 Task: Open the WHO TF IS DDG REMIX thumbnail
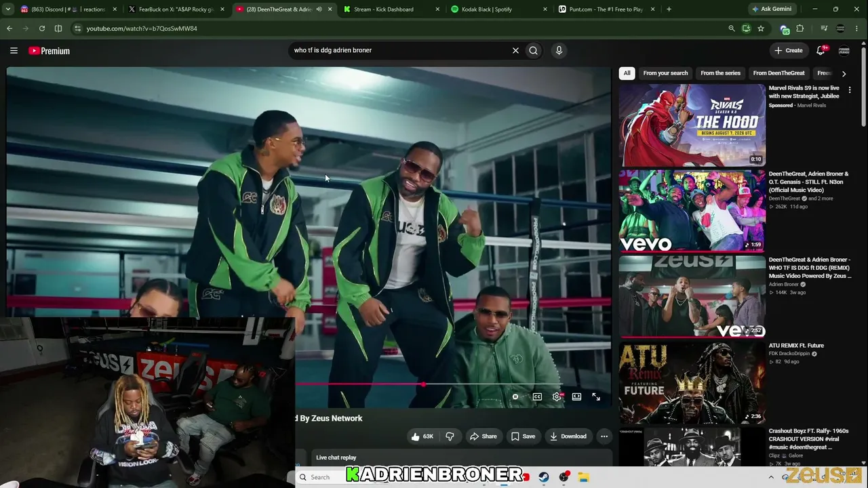[692, 297]
